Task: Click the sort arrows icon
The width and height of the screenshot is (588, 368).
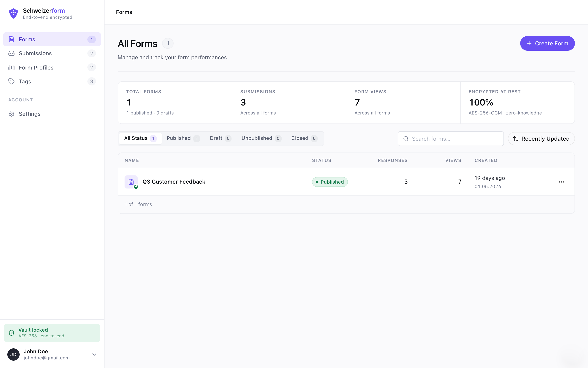Action: pyautogui.click(x=516, y=139)
